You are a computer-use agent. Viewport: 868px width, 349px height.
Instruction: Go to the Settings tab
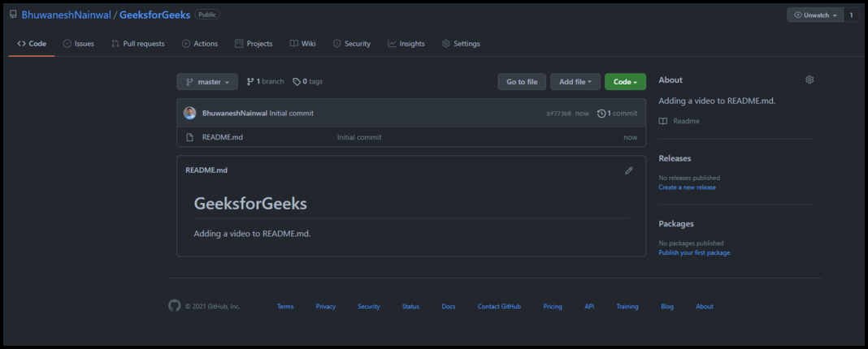pos(461,44)
